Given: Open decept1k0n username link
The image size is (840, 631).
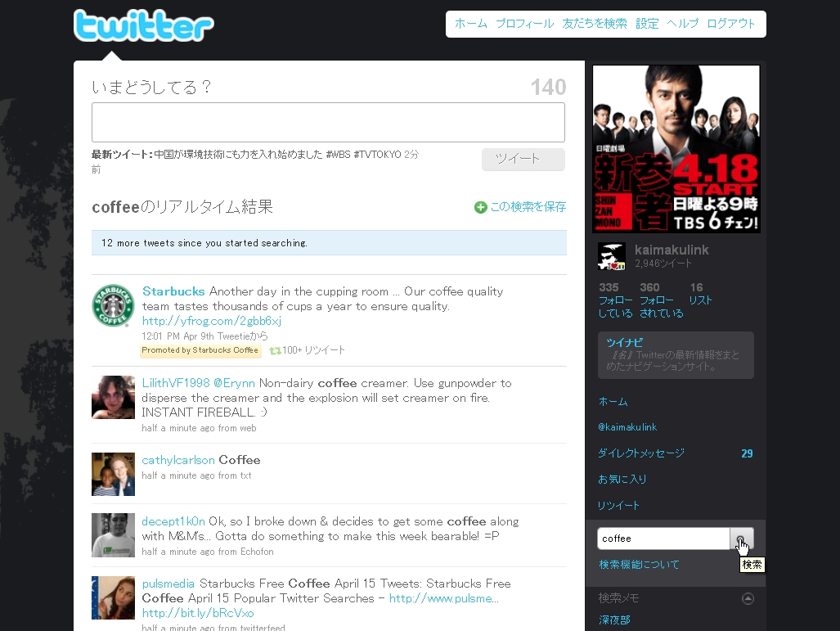Looking at the screenshot, I should coord(173,521).
